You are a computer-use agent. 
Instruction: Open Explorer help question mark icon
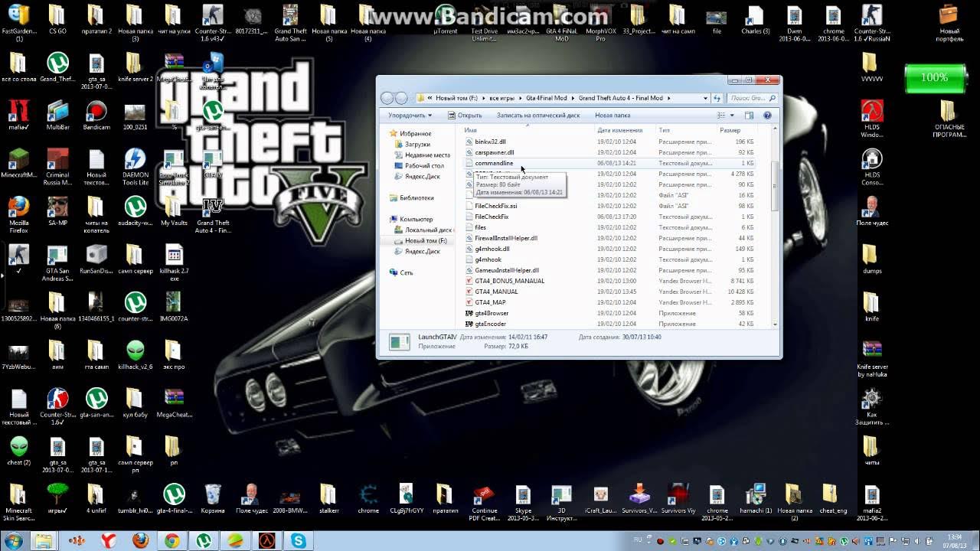click(767, 116)
